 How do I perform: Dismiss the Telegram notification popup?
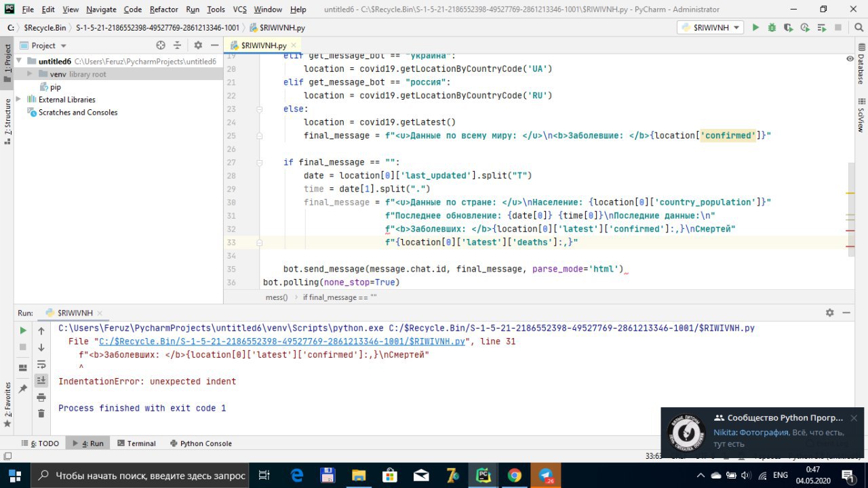tap(854, 418)
